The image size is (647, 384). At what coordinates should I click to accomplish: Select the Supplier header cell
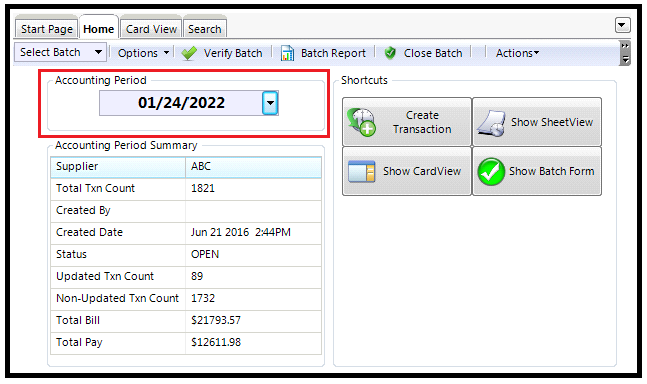[x=118, y=167]
